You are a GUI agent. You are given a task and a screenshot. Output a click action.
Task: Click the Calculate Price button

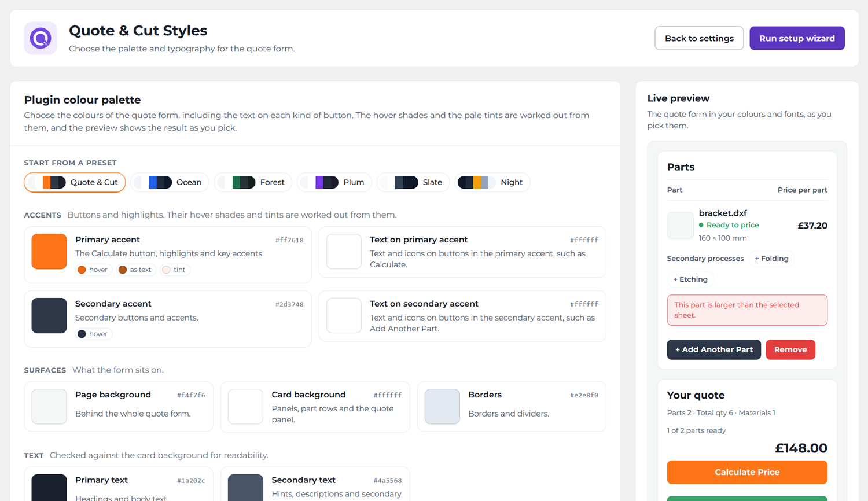pos(747,472)
